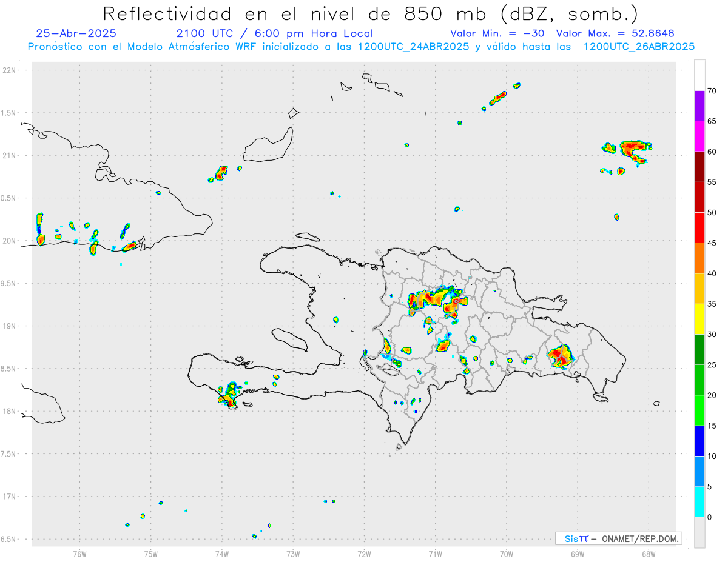
Task: Click the colorbar value '30'
Action: pos(712,335)
